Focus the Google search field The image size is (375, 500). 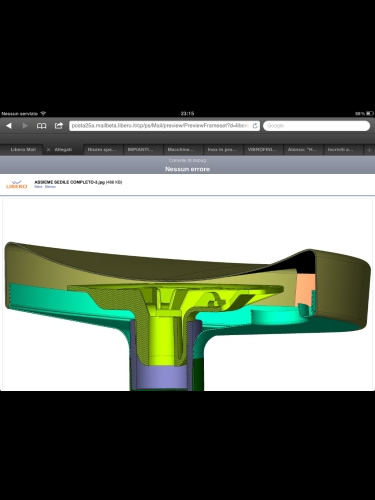pyautogui.click(x=317, y=126)
